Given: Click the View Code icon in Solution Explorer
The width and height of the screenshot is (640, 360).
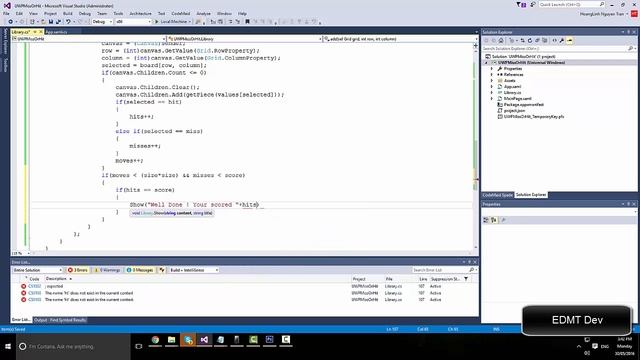Looking at the screenshot, I should pos(554,40).
